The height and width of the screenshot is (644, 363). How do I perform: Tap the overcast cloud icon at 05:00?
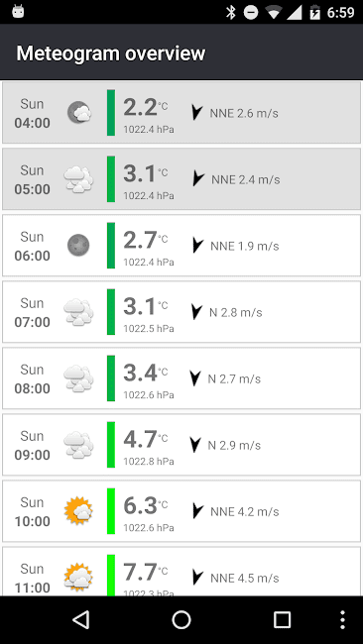pos(78,179)
